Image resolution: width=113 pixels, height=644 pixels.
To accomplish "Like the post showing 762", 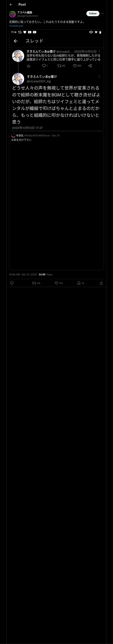I will coord(59,283).
